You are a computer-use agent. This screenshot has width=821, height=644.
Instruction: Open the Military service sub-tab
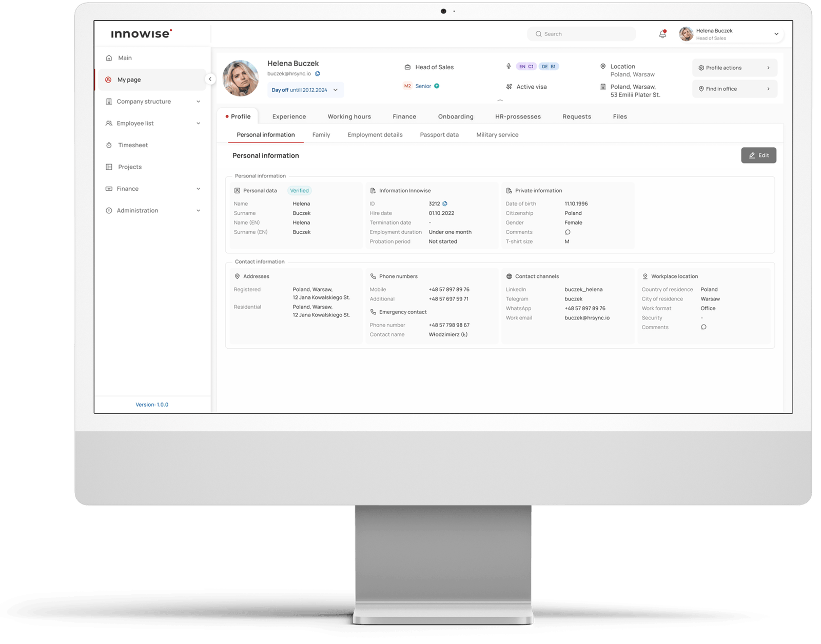(x=497, y=134)
